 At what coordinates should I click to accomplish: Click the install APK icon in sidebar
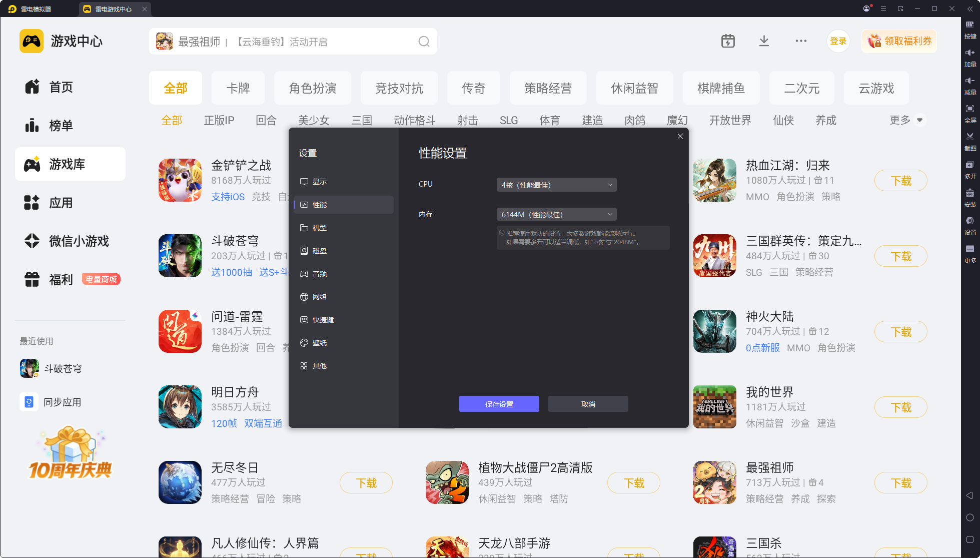pyautogui.click(x=970, y=193)
